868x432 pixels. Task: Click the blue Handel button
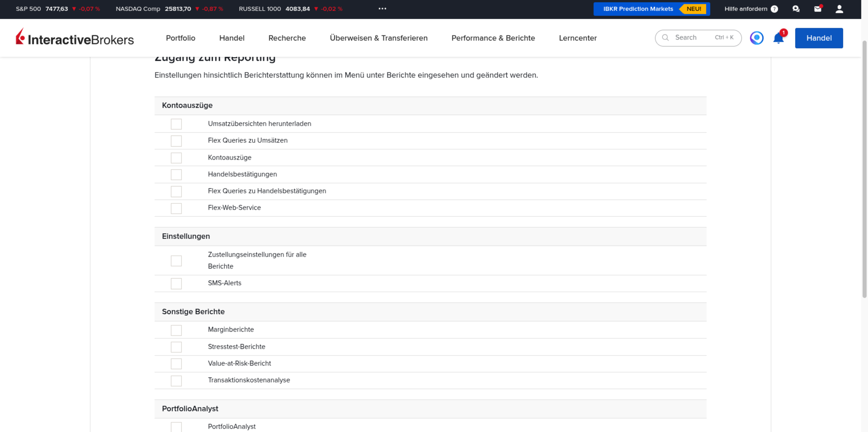[x=819, y=38]
